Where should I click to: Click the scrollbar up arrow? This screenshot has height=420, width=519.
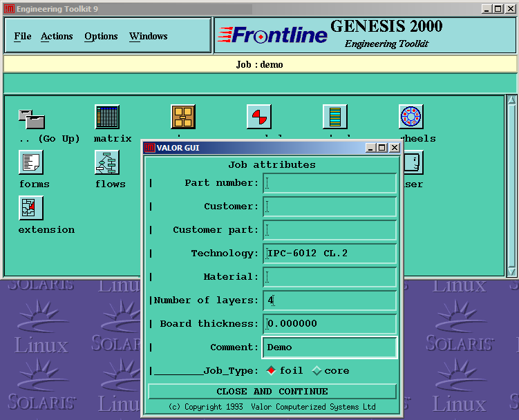[511, 99]
